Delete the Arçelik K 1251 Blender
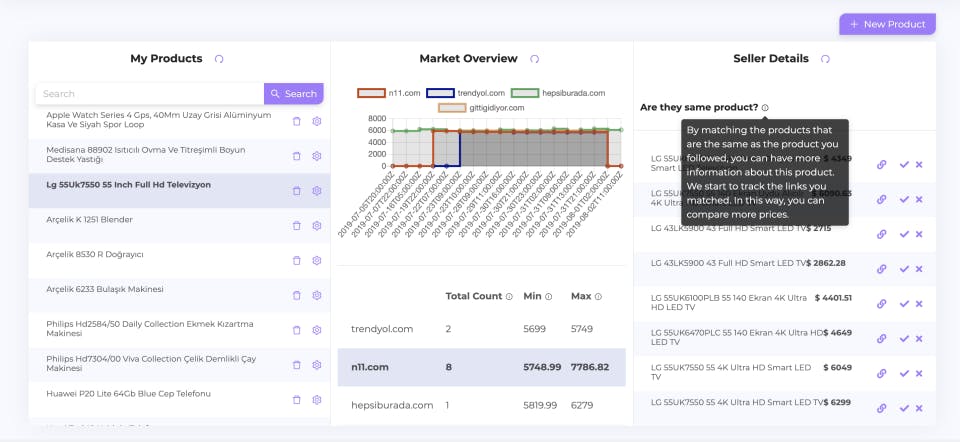Image resolution: width=960 pixels, height=442 pixels. (297, 226)
